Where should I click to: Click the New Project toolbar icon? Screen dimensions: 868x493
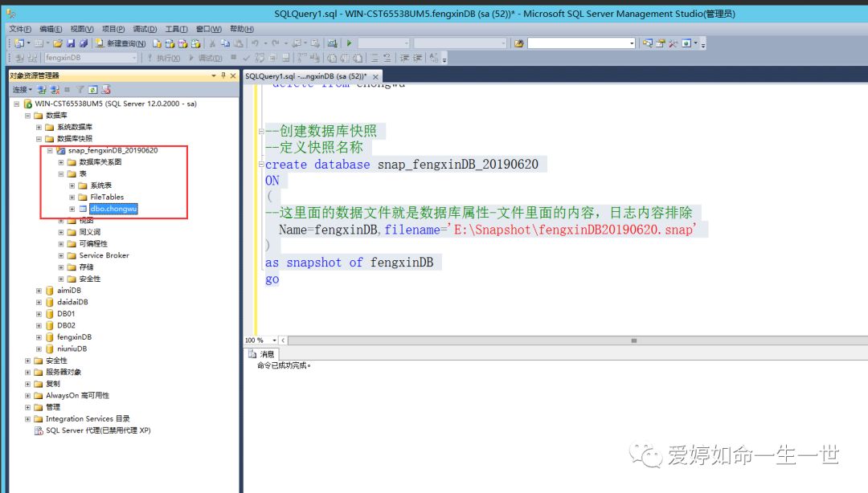tap(19, 43)
